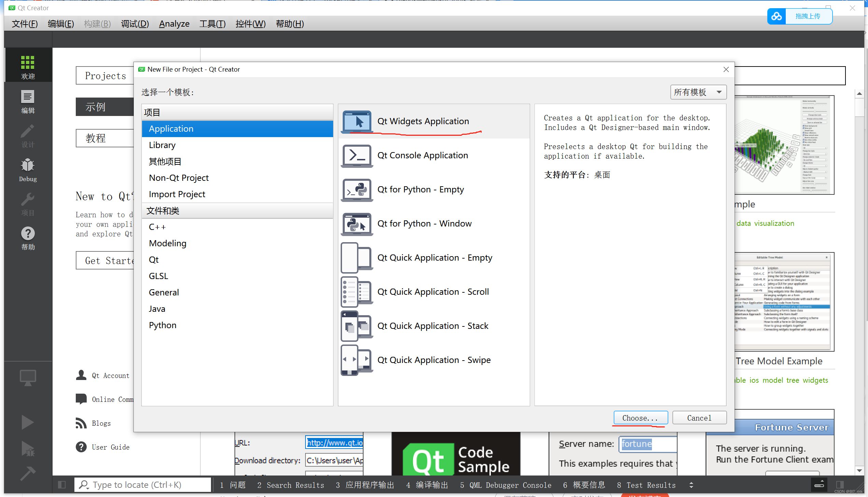The width and height of the screenshot is (868, 497).
Task: Click the green Run play button
Action: [27, 422]
